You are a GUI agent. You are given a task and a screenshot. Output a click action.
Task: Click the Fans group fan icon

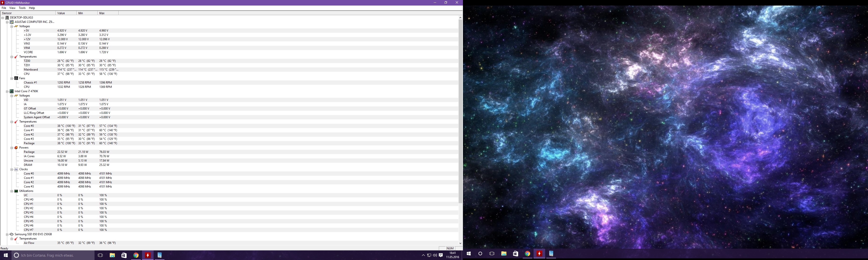16,78
